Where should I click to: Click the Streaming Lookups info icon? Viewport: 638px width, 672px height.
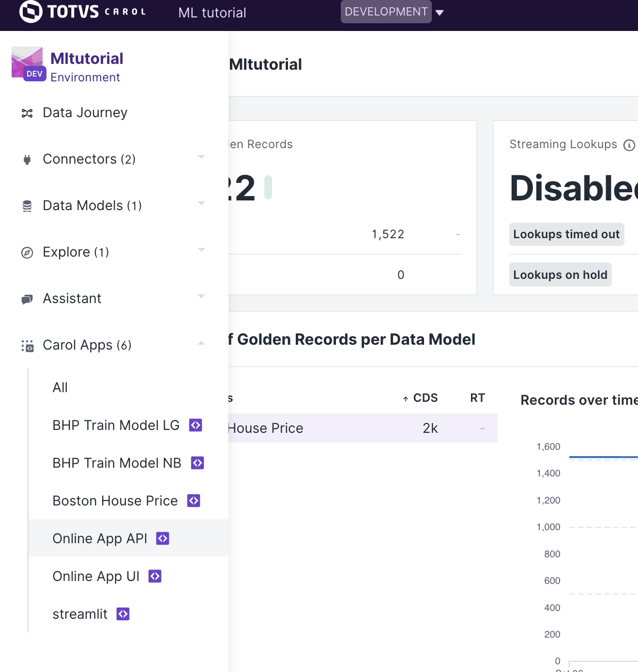click(x=629, y=145)
